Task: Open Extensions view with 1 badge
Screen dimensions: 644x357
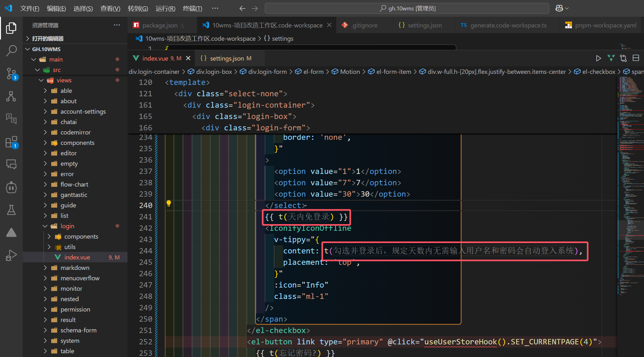Action: coord(11,142)
